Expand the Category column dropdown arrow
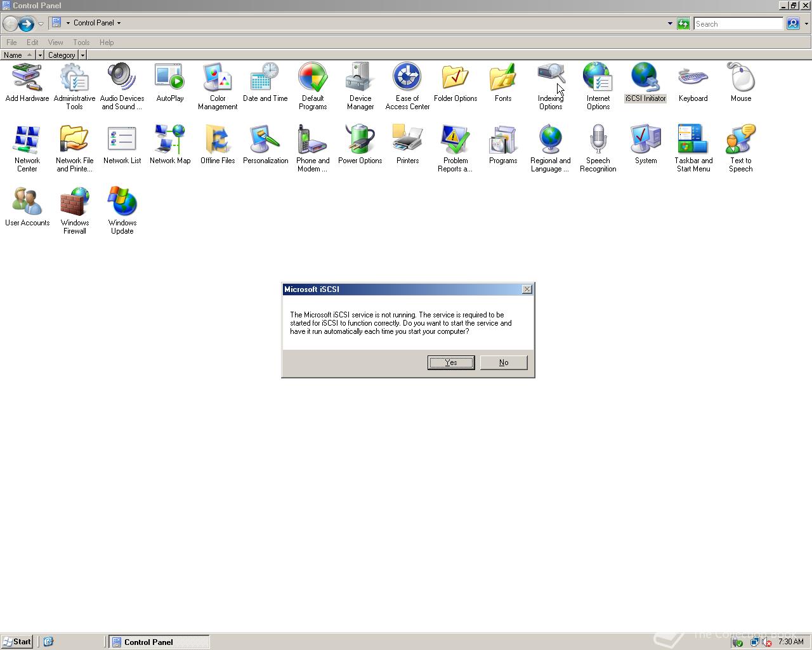The height and width of the screenshot is (650, 812). tap(82, 55)
